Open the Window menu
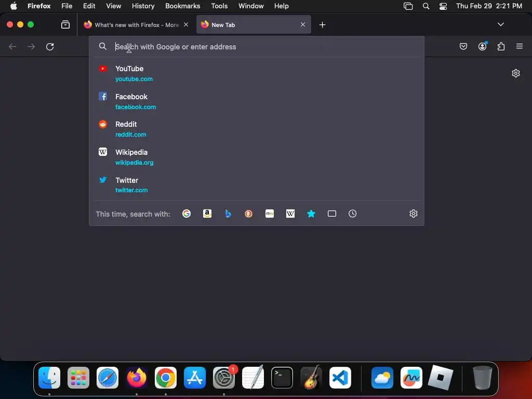Viewport: 532px width, 399px height. (x=251, y=6)
